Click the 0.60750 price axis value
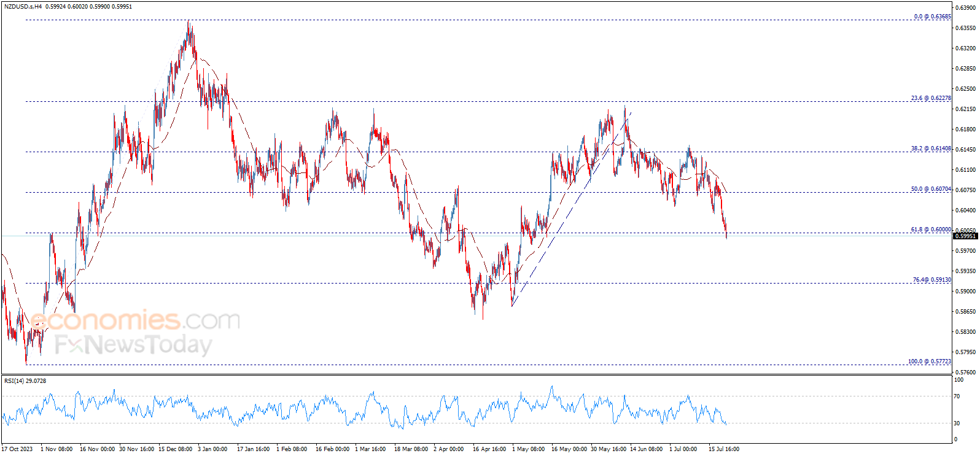The height and width of the screenshot is (456, 980). [x=966, y=190]
